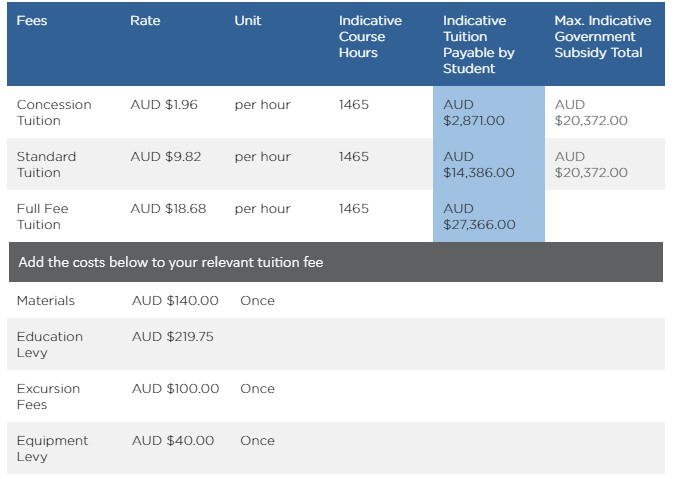675x479 pixels.
Task: Click the concession subsidy AUD $20,372.00 value
Action: point(591,112)
